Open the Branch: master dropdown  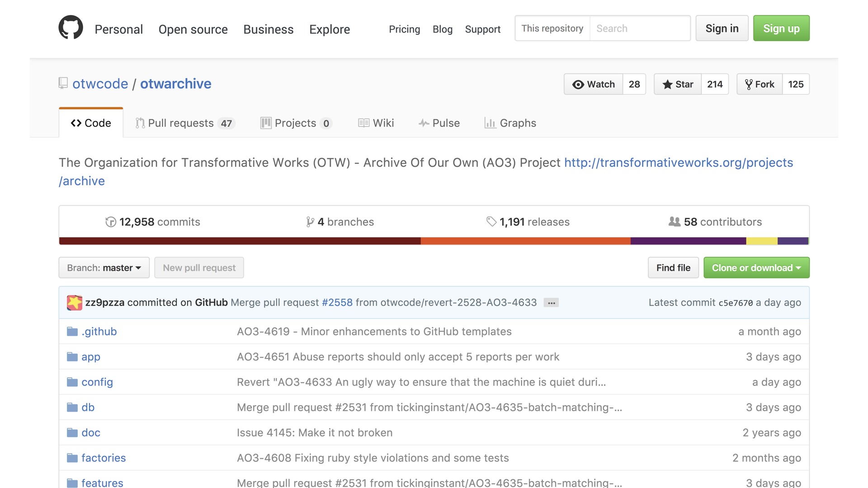pyautogui.click(x=104, y=267)
